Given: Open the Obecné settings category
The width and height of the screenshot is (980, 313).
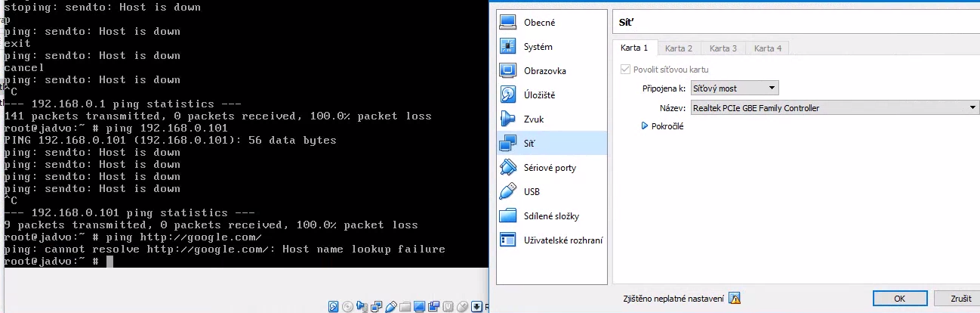Looking at the screenshot, I should tap(551, 23).
